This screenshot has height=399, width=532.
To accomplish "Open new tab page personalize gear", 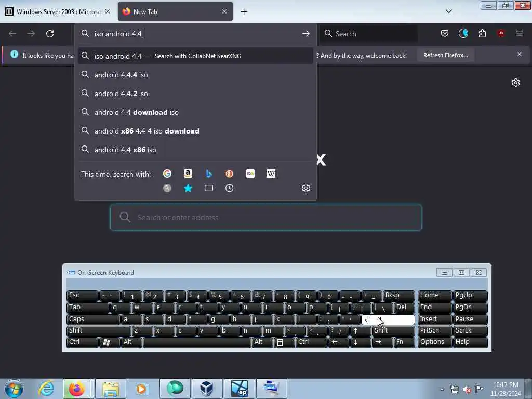I will (516, 83).
